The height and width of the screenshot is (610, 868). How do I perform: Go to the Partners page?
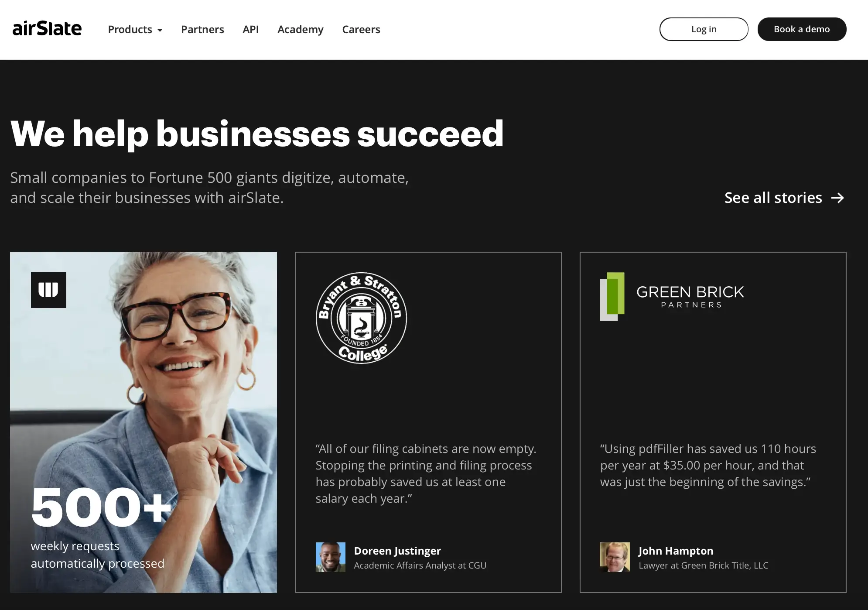coord(202,29)
